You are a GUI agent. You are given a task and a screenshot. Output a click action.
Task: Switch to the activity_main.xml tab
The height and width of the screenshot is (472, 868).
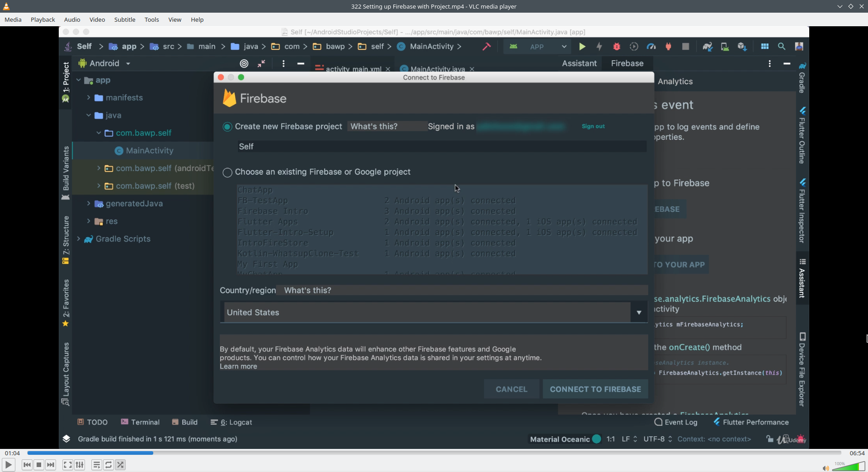(x=354, y=69)
